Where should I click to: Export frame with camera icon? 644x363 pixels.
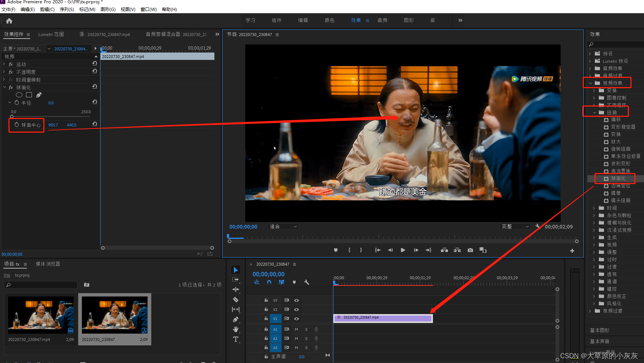[470, 250]
